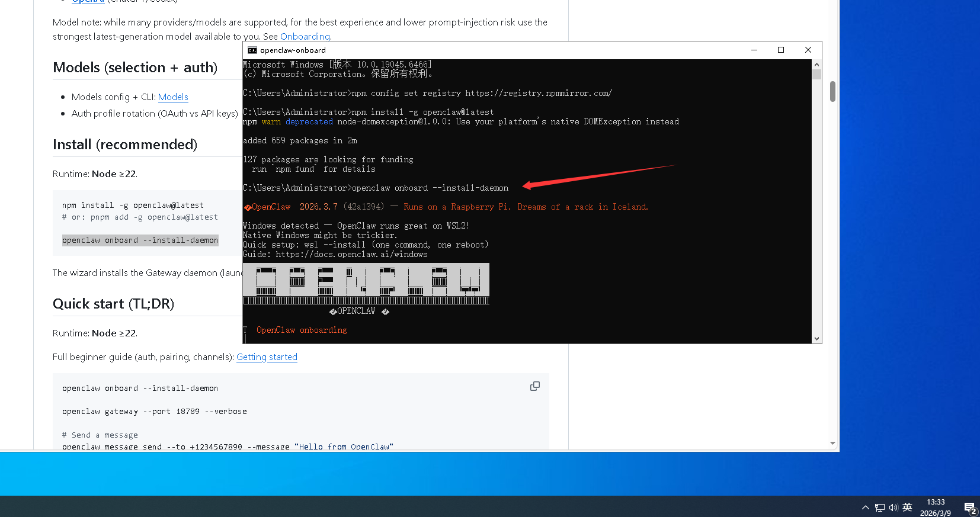The width and height of the screenshot is (980, 517).
Task: Click the terminal scrollbar down arrow
Action: pyautogui.click(x=816, y=339)
